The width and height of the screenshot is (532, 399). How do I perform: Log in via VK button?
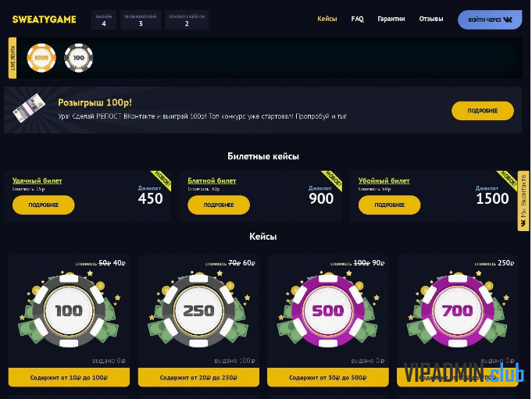(x=490, y=20)
